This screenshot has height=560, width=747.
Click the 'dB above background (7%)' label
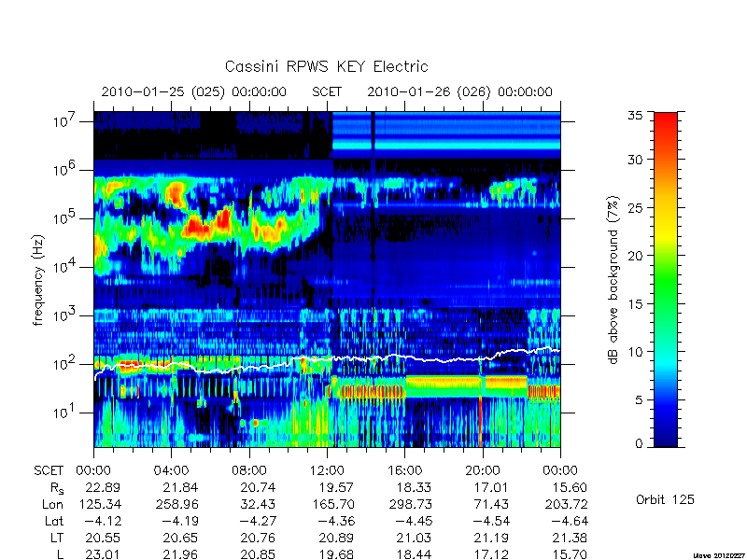click(614, 280)
